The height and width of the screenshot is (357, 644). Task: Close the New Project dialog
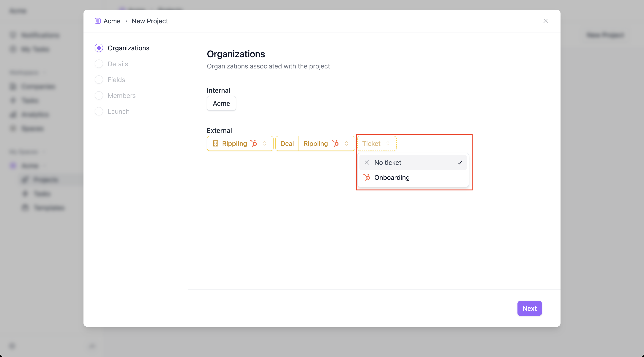[545, 21]
